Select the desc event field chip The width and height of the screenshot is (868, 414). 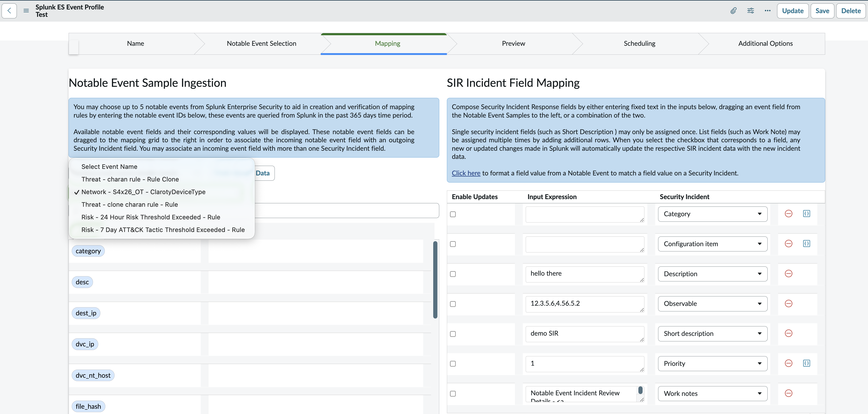point(82,282)
